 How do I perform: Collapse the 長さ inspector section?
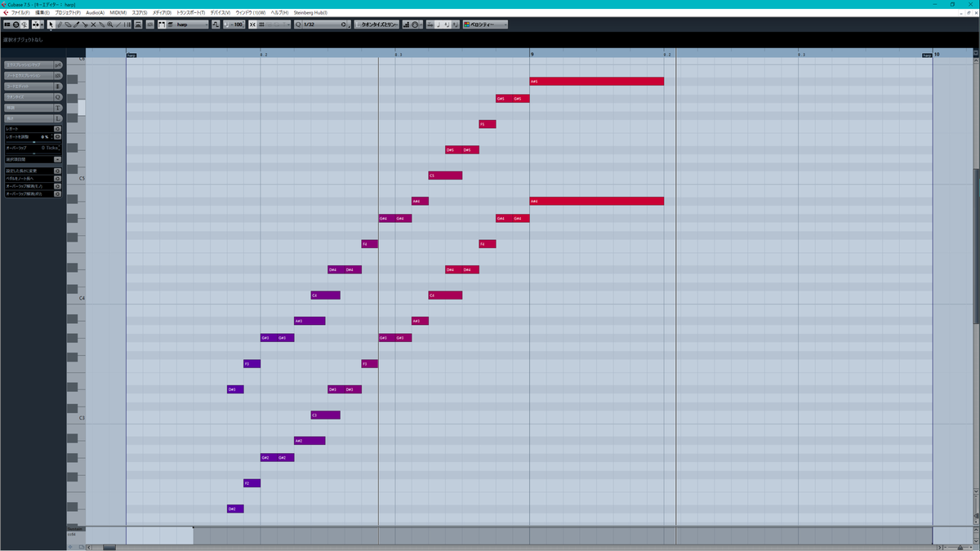(33, 118)
